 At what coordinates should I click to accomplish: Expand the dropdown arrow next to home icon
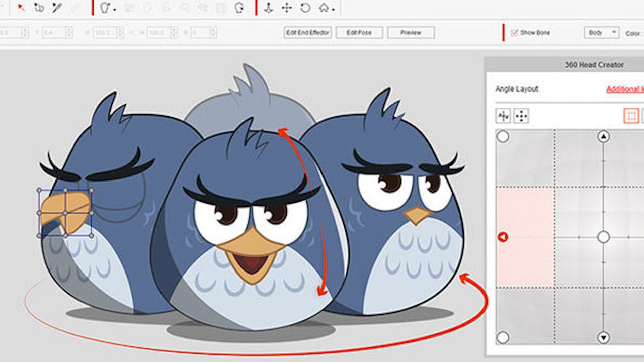[333, 9]
